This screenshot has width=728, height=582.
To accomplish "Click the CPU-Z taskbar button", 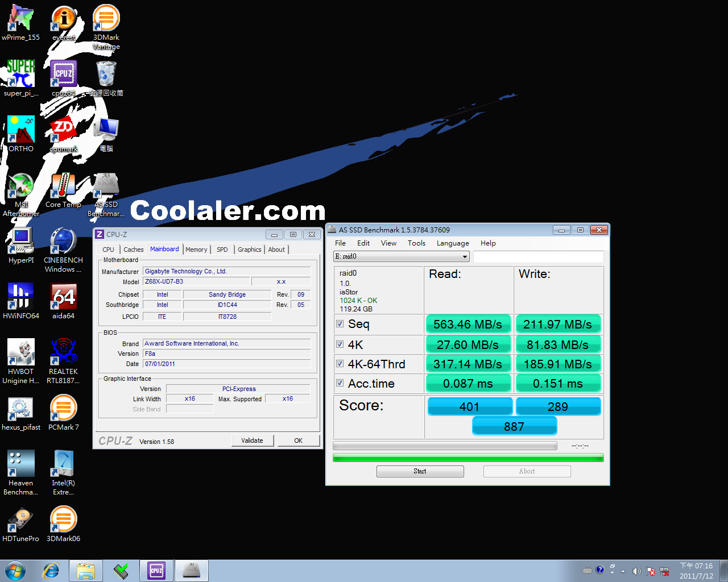I will 156,571.
